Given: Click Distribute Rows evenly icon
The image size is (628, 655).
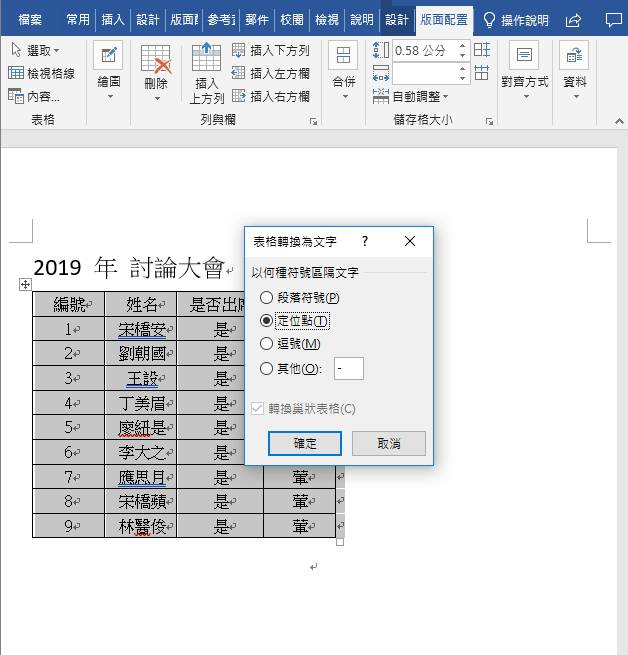Looking at the screenshot, I should 482,50.
